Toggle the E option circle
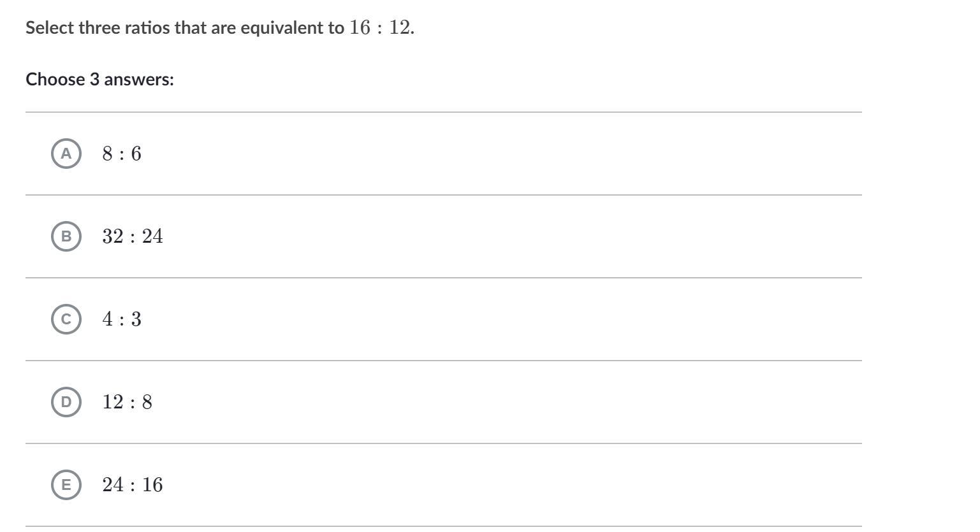This screenshot has height=532, width=980. (66, 485)
